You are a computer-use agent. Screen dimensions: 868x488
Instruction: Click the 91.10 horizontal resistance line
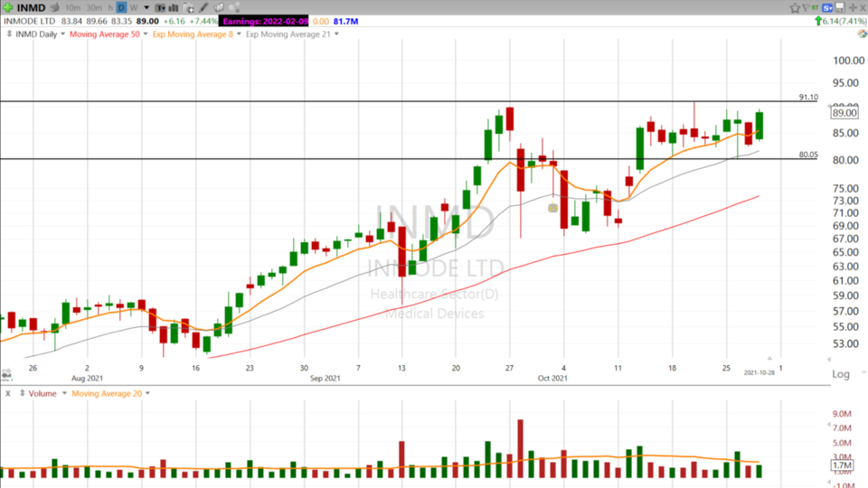[x=407, y=101]
